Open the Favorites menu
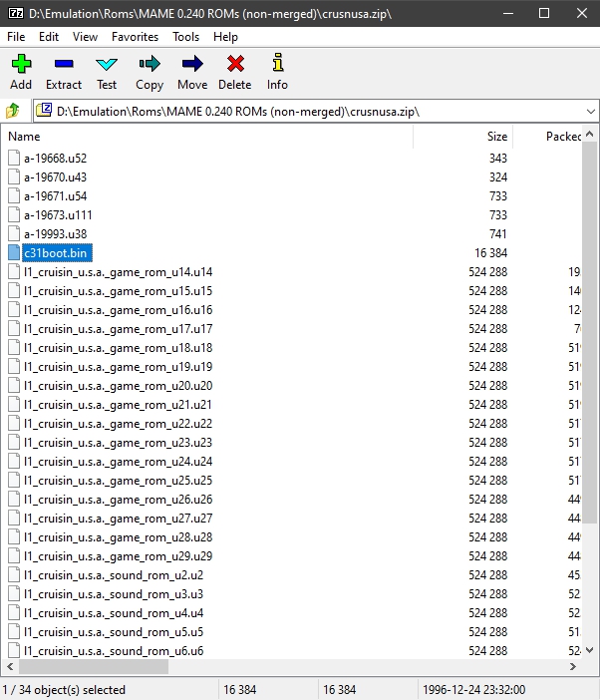This screenshot has height=700, width=600. coord(135,37)
